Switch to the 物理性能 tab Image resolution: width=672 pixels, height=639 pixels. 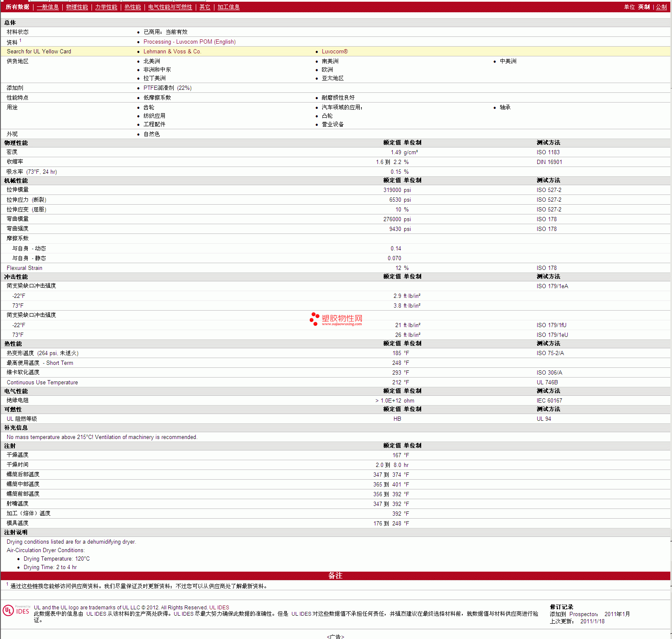[77, 7]
